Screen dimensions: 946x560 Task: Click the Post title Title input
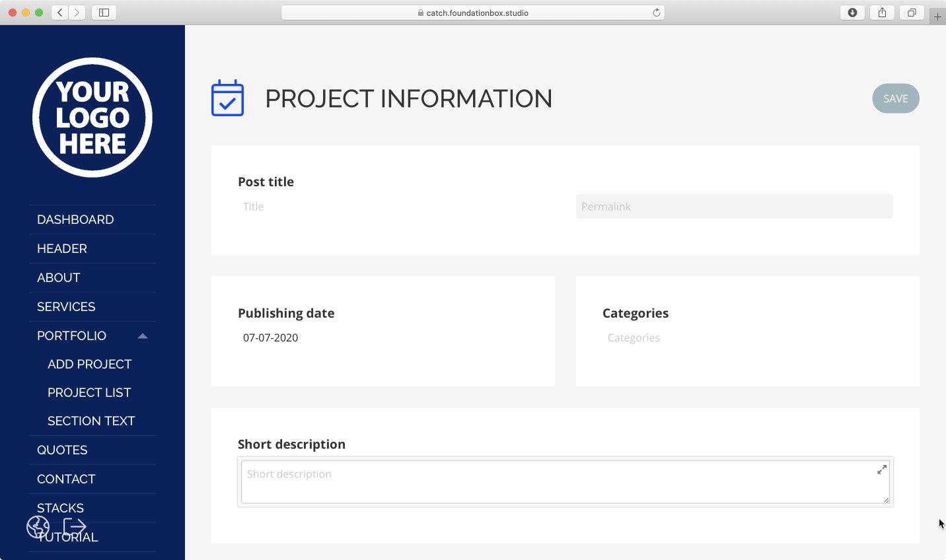[x=396, y=207]
